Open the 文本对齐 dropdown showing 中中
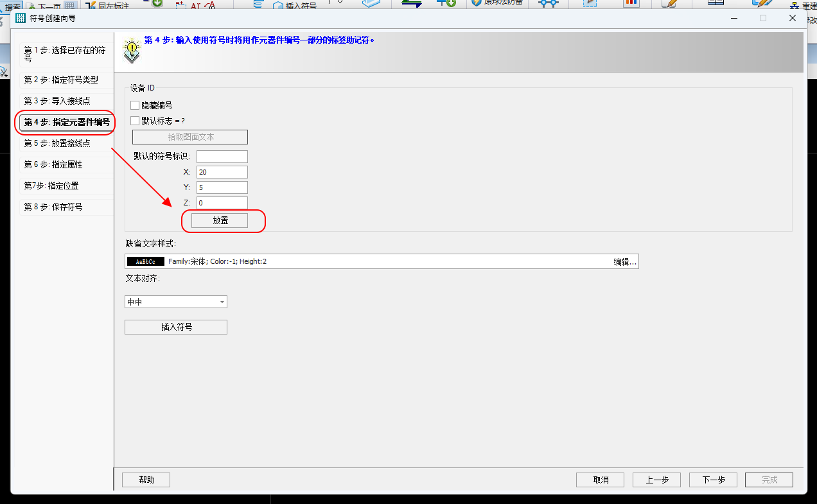Screen dimensions: 817x504 pos(176,302)
